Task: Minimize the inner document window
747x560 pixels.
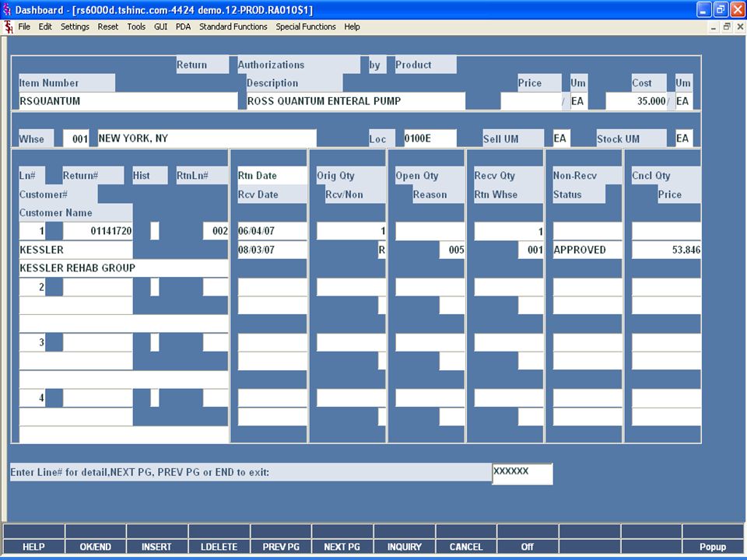Action: [x=714, y=27]
